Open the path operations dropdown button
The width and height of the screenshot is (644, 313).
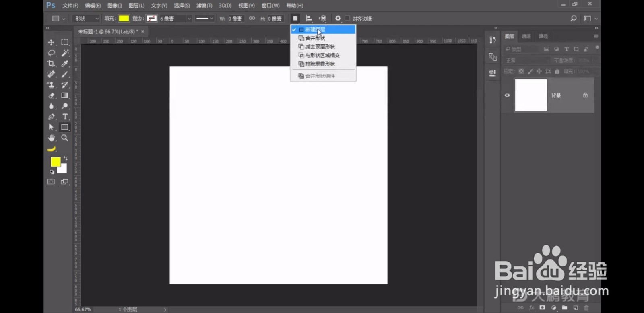[x=295, y=19]
